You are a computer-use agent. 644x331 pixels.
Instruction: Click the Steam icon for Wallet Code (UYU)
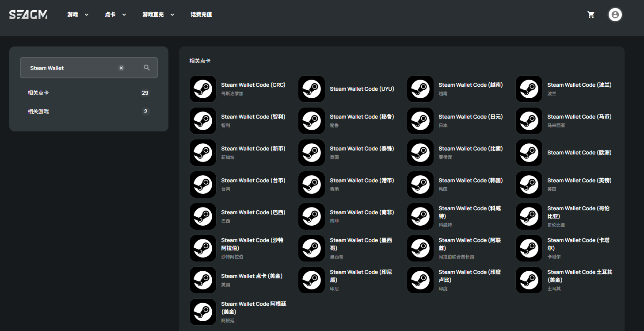[312, 89]
